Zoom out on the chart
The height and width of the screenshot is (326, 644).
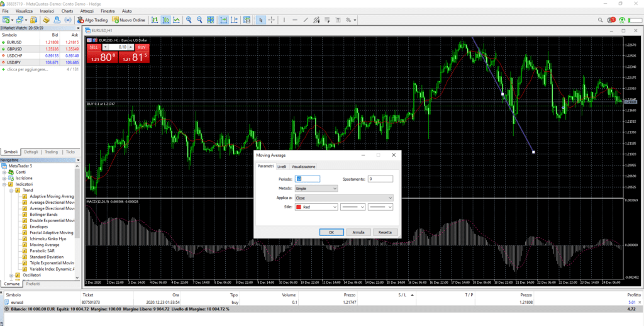pos(199,20)
